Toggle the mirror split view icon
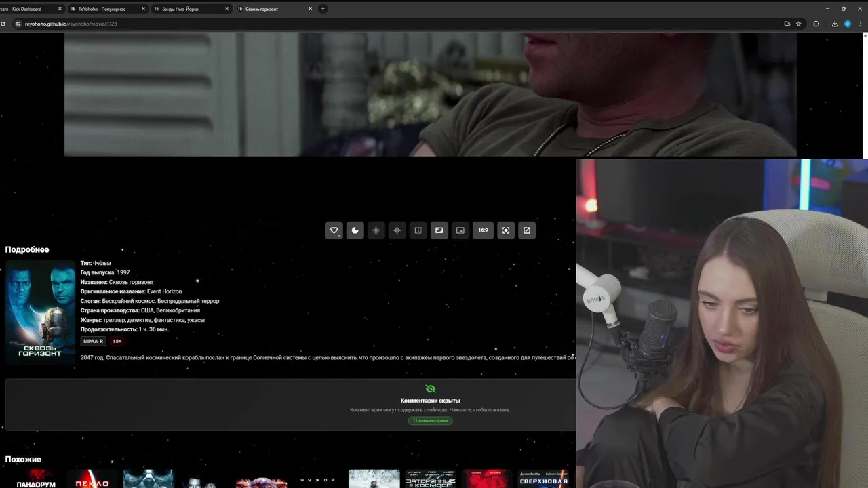This screenshot has height=488, width=868. point(418,230)
